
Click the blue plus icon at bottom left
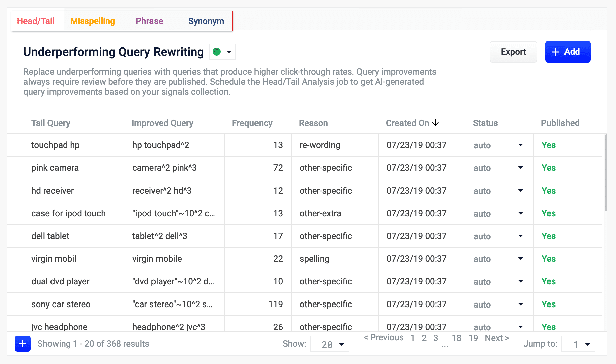coord(23,344)
